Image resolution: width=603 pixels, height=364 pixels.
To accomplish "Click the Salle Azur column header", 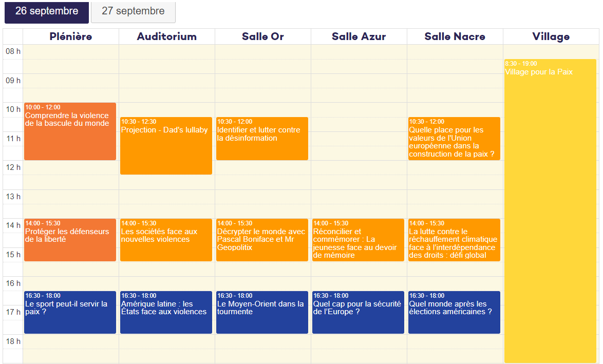I will (x=359, y=36).
